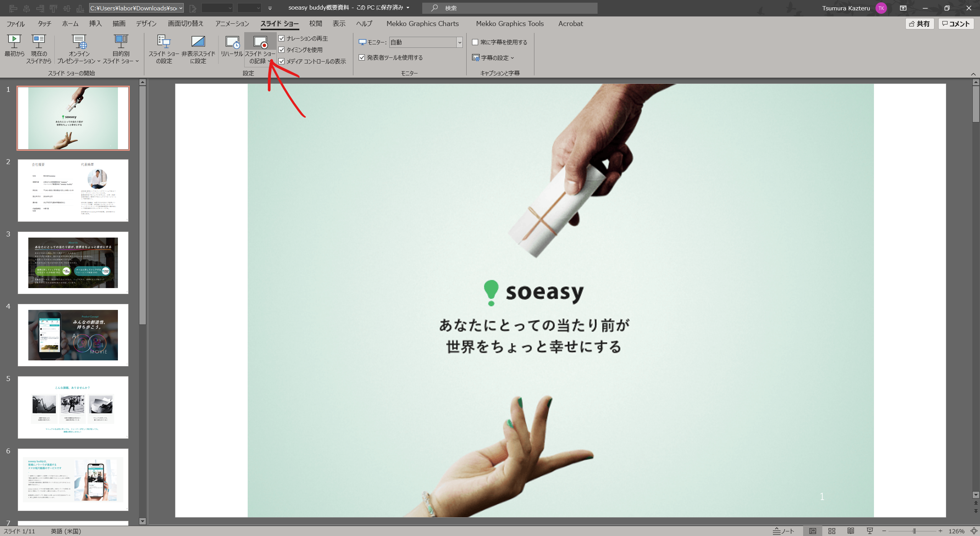
Task: Open the Ribbon Display Options icon
Action: (903, 8)
